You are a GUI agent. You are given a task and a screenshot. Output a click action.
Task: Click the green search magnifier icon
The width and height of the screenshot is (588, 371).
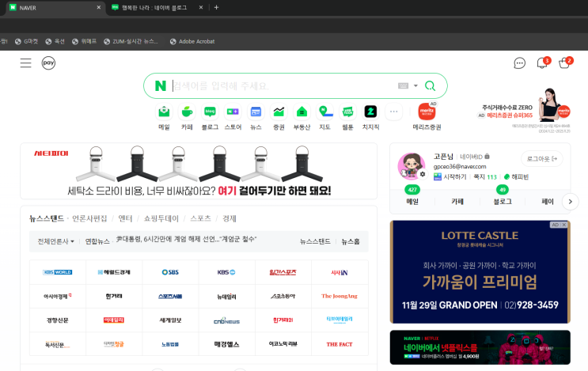point(431,85)
